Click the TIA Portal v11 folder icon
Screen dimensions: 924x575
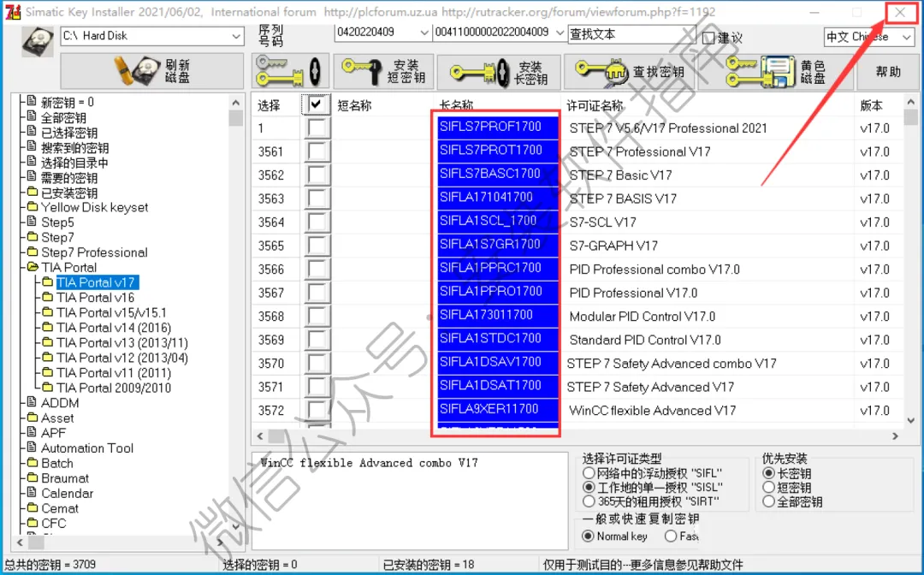pos(48,372)
